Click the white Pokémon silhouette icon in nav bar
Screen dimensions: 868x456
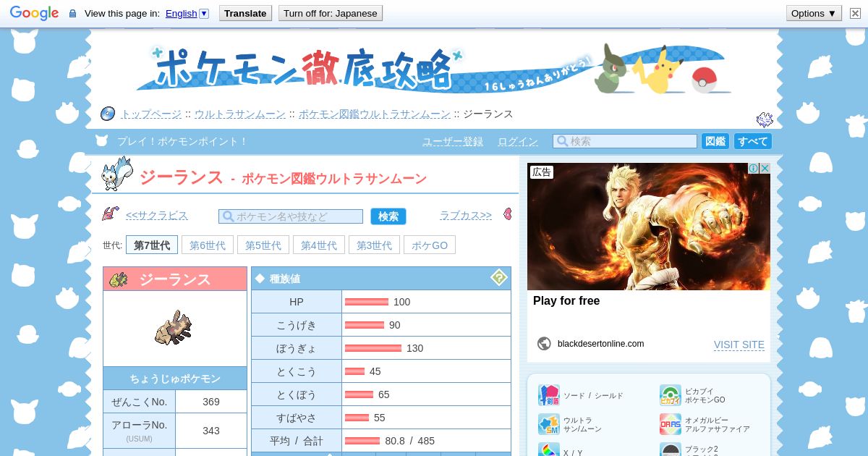pos(101,140)
